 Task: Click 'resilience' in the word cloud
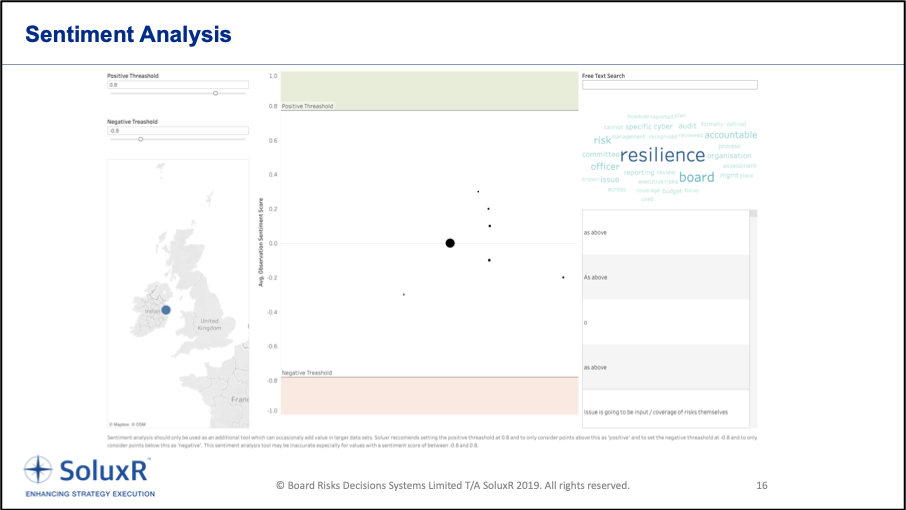[x=663, y=155]
